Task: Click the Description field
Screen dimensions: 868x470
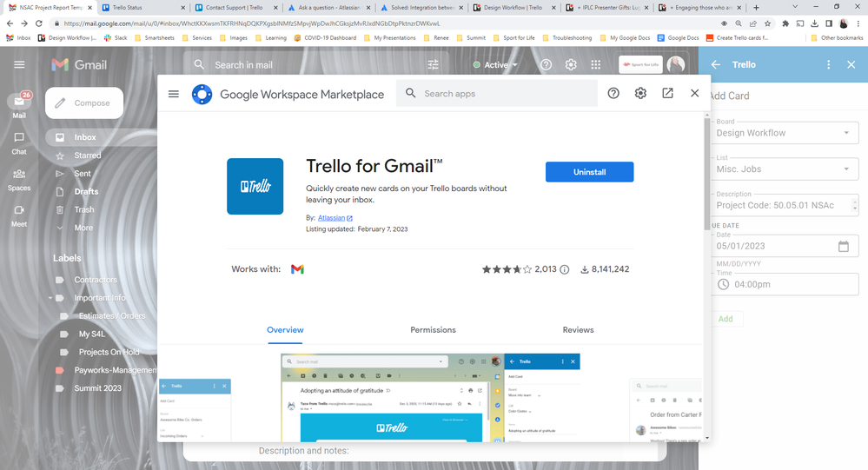Action: pos(785,205)
